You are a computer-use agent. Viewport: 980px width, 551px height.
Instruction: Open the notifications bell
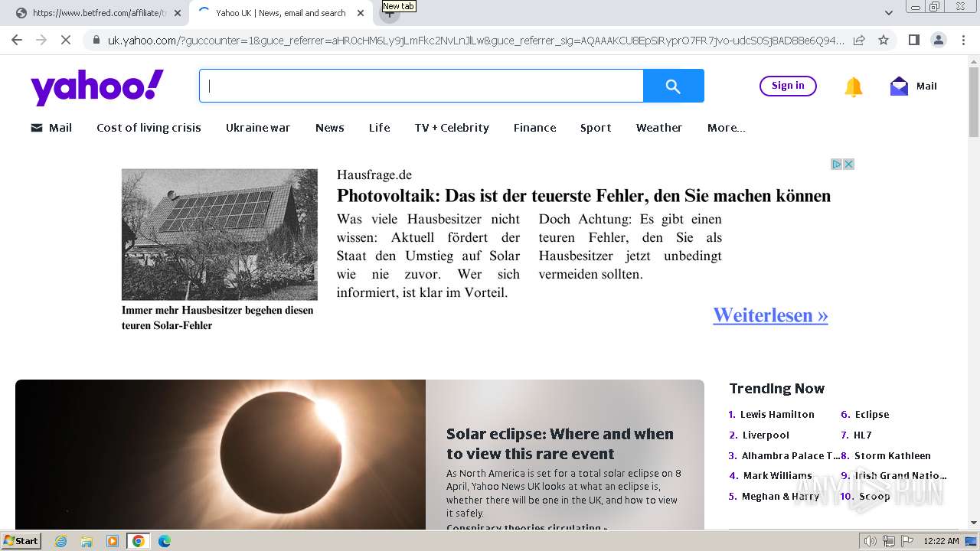point(853,86)
